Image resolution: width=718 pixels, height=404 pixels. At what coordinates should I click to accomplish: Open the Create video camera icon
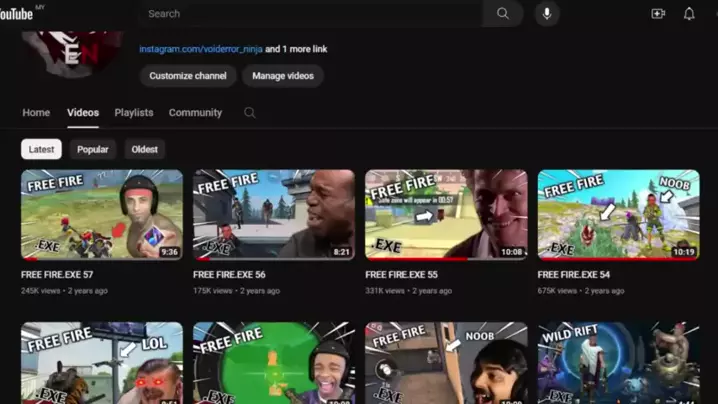[x=658, y=14]
